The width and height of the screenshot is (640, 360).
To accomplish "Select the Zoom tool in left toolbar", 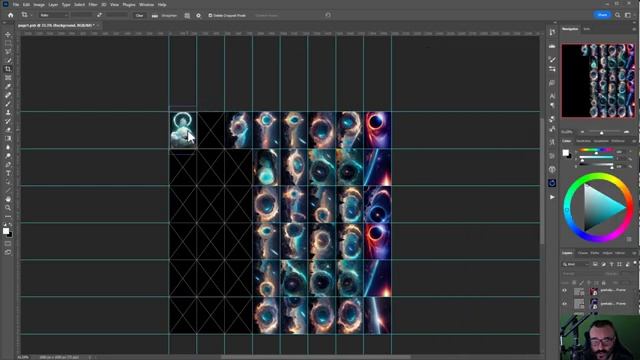I will click(x=8, y=208).
